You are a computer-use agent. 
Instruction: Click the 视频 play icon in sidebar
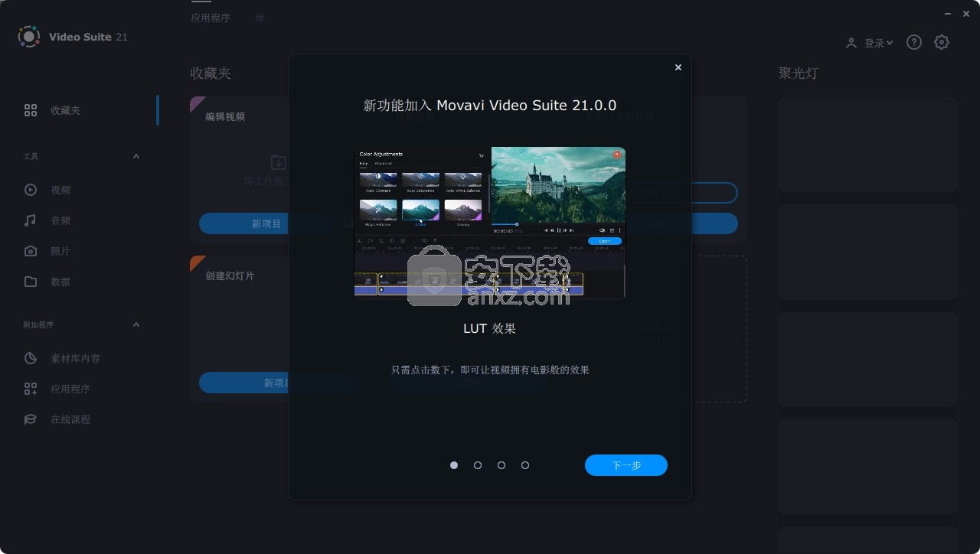click(x=31, y=190)
